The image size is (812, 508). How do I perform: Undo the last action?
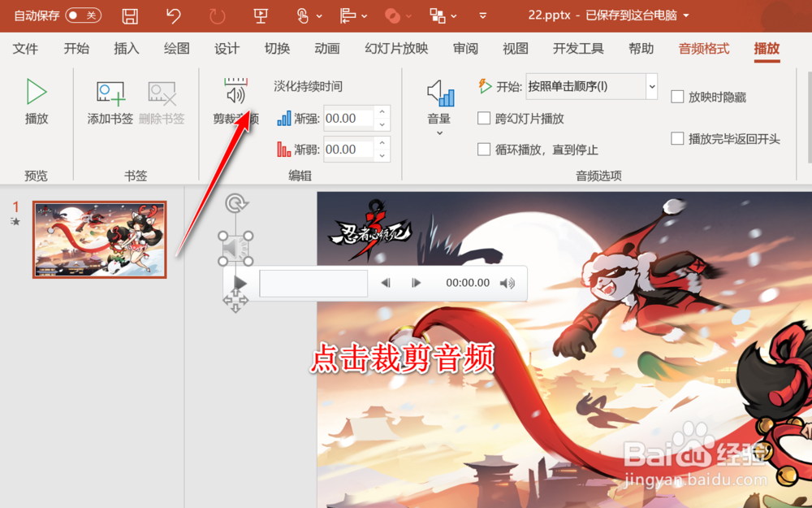[x=173, y=15]
